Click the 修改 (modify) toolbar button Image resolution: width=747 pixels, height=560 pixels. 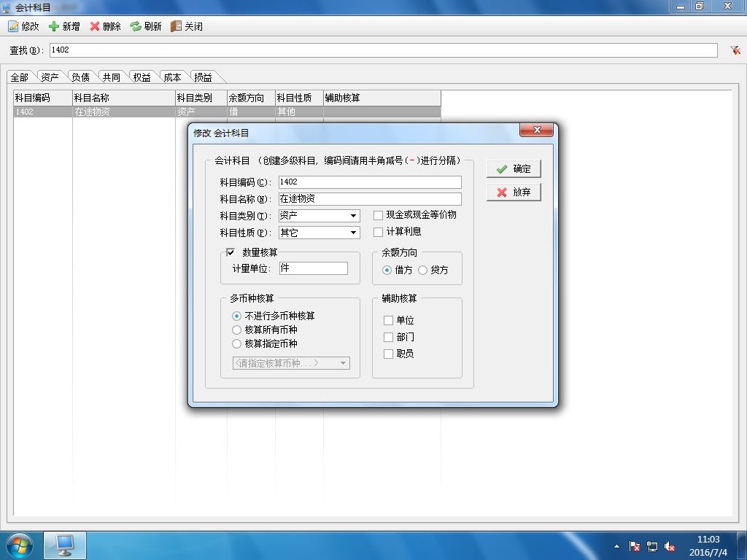[23, 26]
